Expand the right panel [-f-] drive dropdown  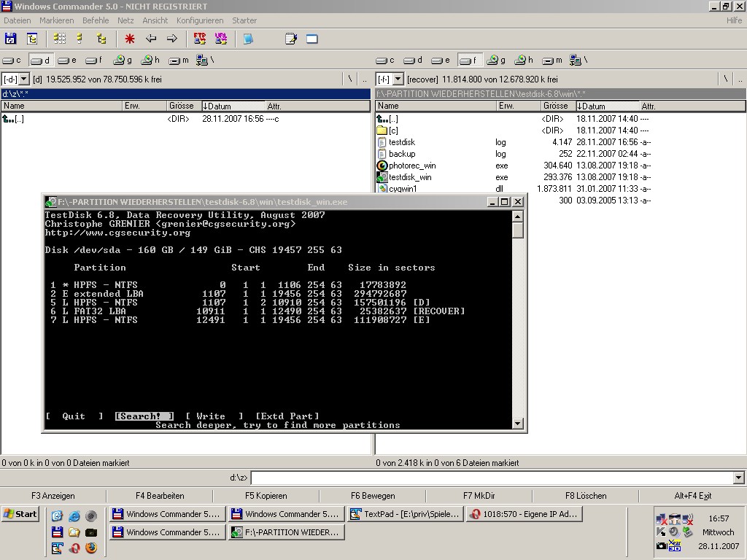coord(398,79)
